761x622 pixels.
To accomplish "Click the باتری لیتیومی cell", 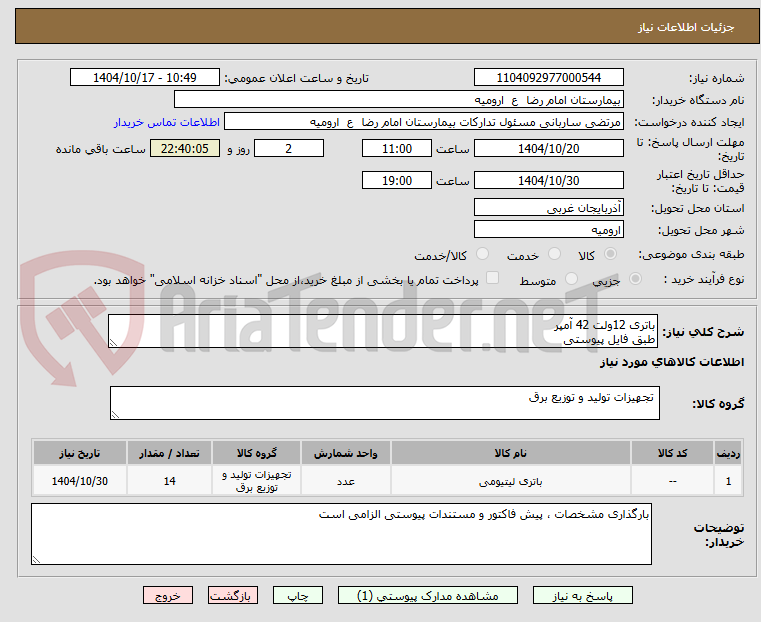I will (x=511, y=481).
